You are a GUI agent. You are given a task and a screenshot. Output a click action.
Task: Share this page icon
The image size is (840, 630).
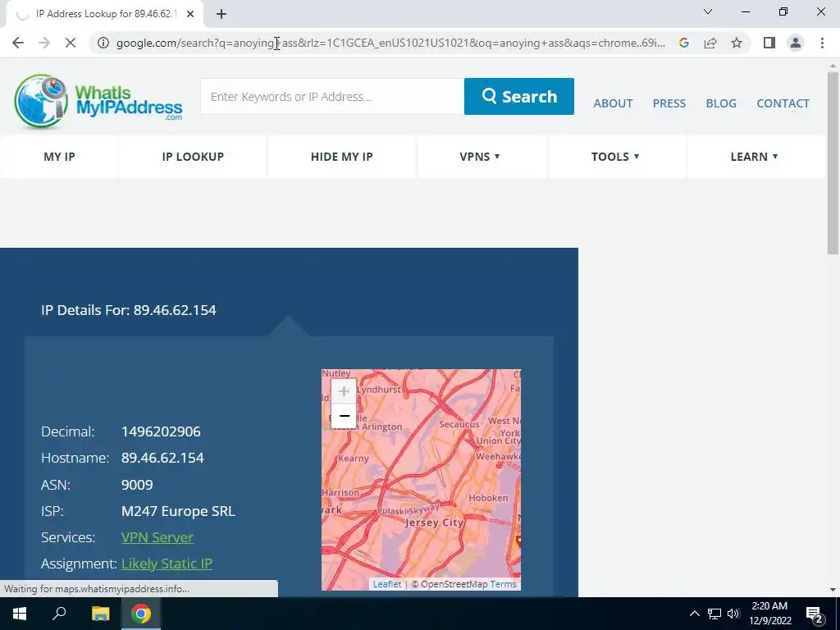[710, 43]
